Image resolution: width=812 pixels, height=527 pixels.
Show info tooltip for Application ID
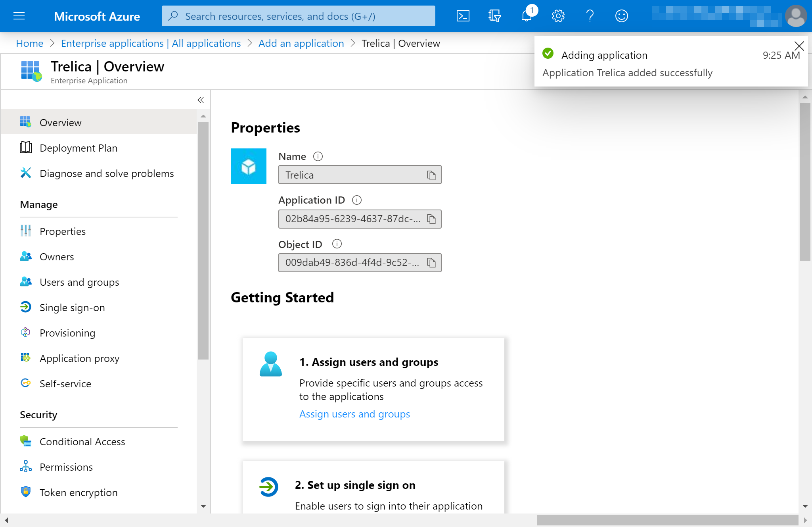357,200
